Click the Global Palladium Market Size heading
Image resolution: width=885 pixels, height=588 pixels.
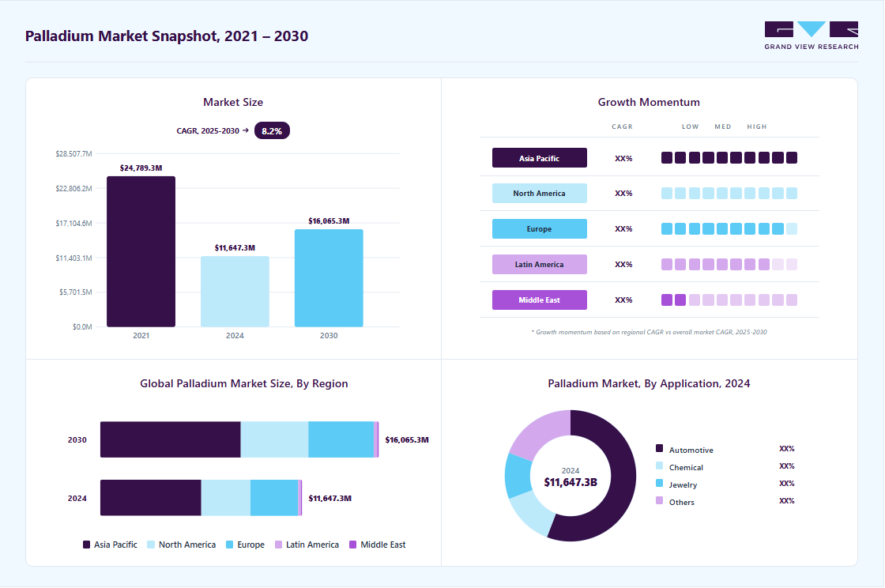click(x=244, y=384)
